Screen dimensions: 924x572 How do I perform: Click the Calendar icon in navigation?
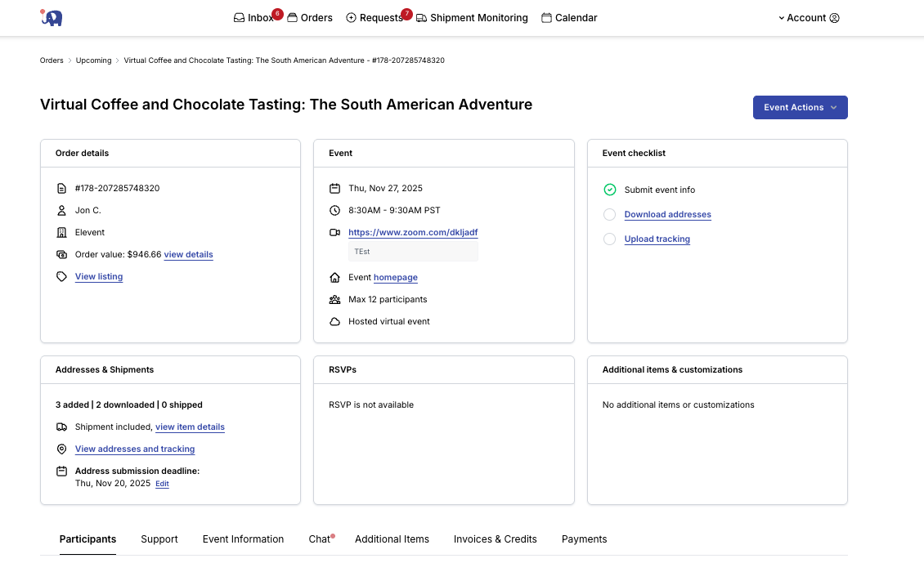(x=546, y=18)
